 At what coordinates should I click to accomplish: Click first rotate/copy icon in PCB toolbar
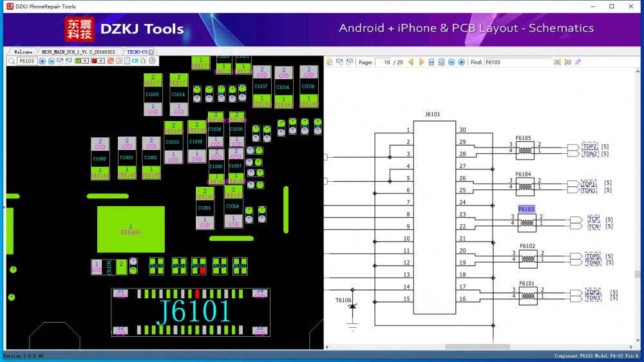[x=60, y=61]
